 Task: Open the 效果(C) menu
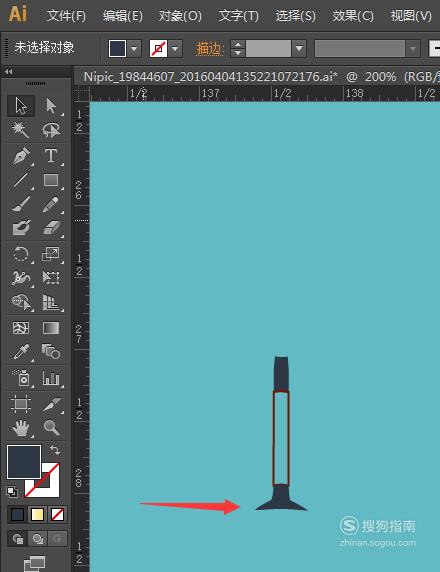[x=353, y=16]
